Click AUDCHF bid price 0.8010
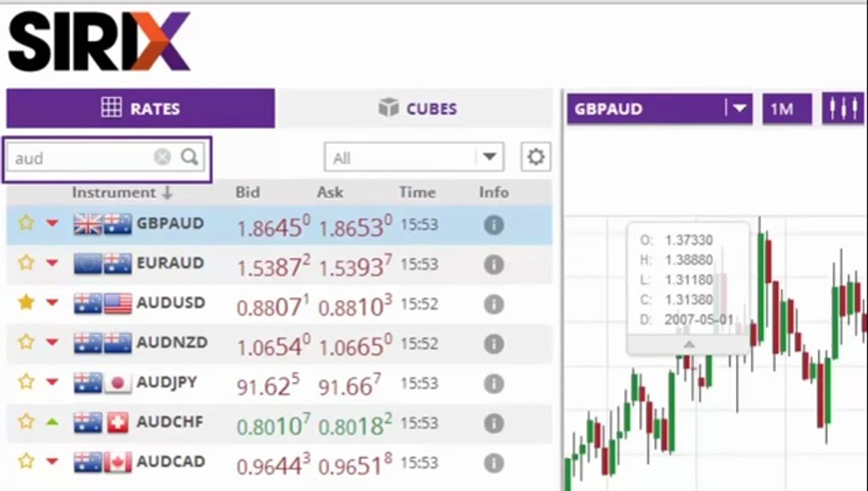The height and width of the screenshot is (491, 868). [x=273, y=426]
